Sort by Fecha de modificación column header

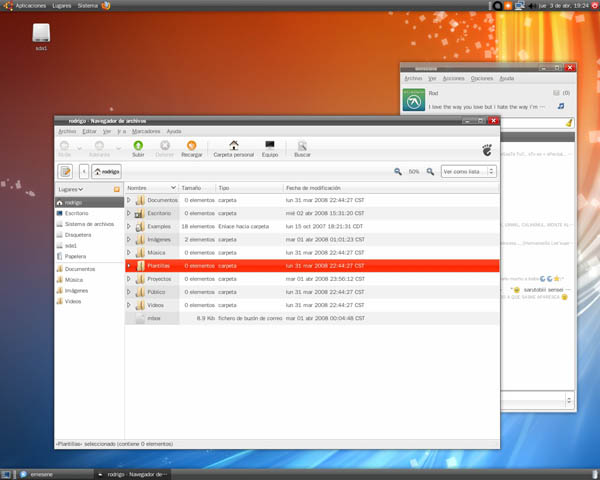391,188
